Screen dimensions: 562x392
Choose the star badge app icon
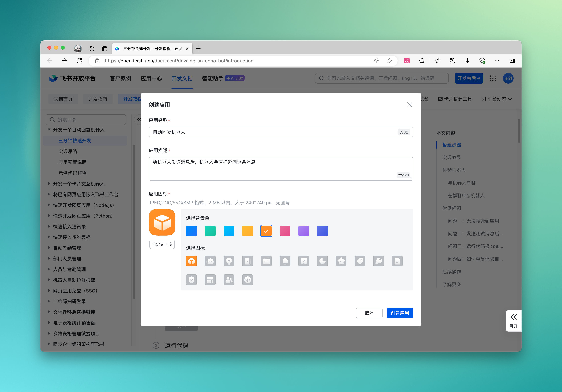pos(341,261)
